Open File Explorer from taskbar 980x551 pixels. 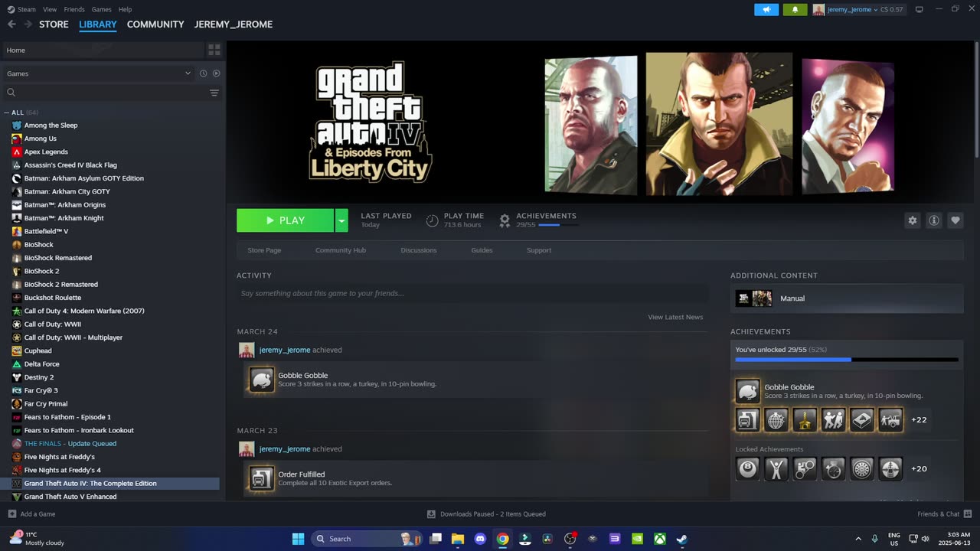point(458,539)
